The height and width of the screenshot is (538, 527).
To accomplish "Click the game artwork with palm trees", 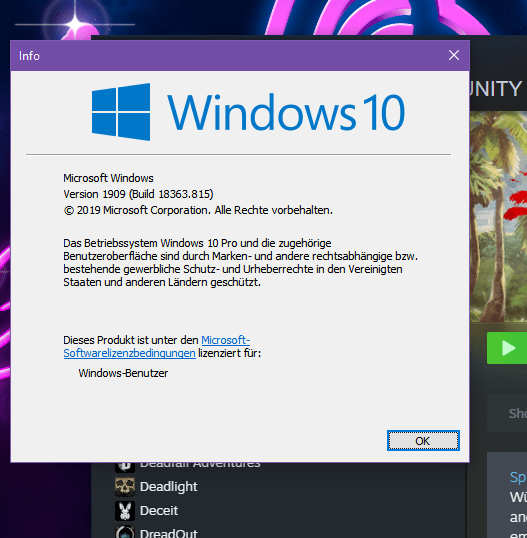I will click(x=499, y=216).
